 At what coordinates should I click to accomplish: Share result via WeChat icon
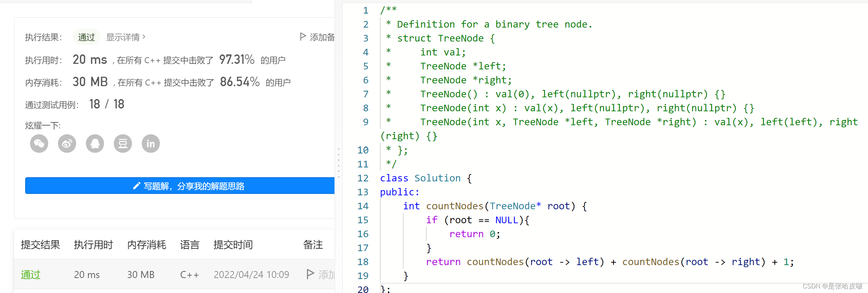tap(39, 143)
